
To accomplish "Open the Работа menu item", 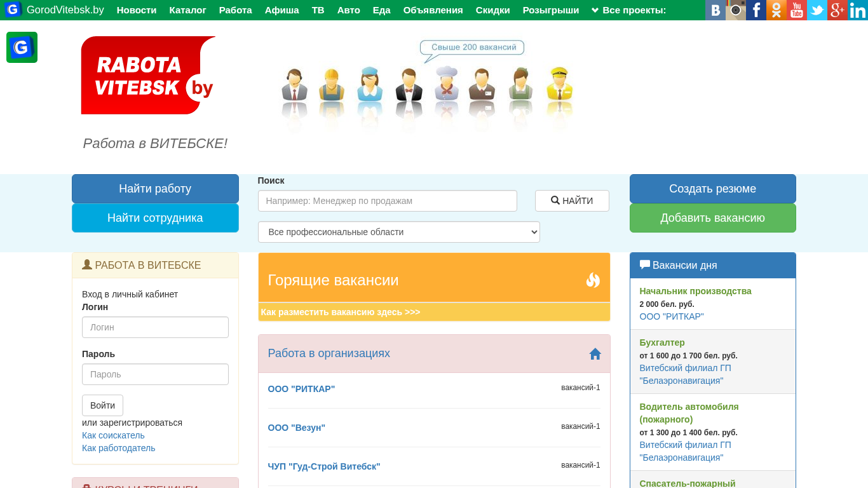I will 236,10.
